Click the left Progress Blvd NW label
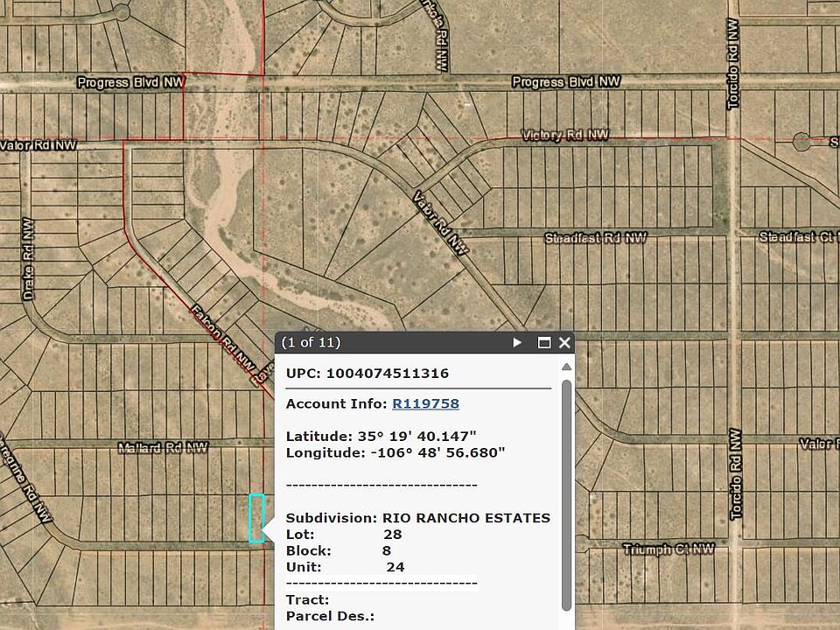 (x=130, y=83)
